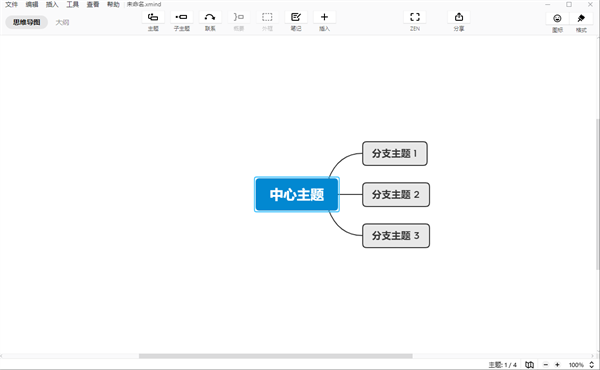Click the map overview icon in status bar
600x370 pixels.
pyautogui.click(x=529, y=365)
